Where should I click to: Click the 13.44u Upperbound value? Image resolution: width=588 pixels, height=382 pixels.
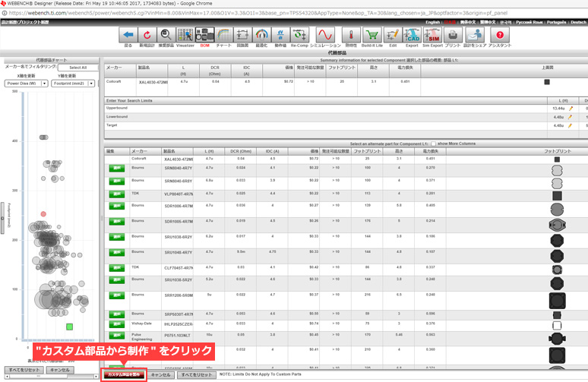click(x=558, y=109)
